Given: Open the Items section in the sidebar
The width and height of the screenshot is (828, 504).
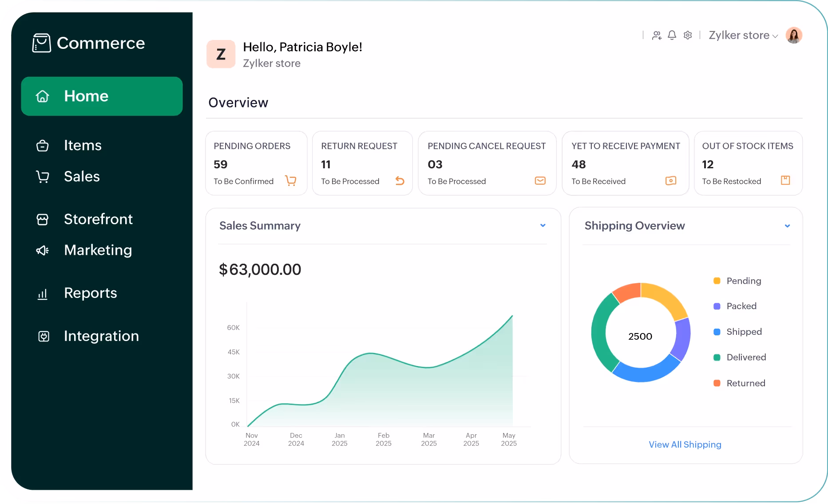Looking at the screenshot, I should 82,145.
